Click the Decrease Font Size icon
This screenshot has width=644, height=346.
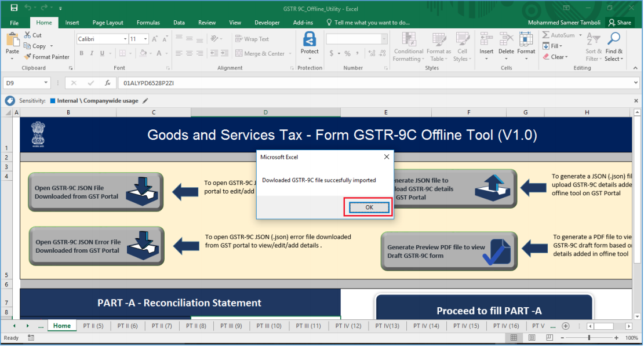click(x=165, y=39)
